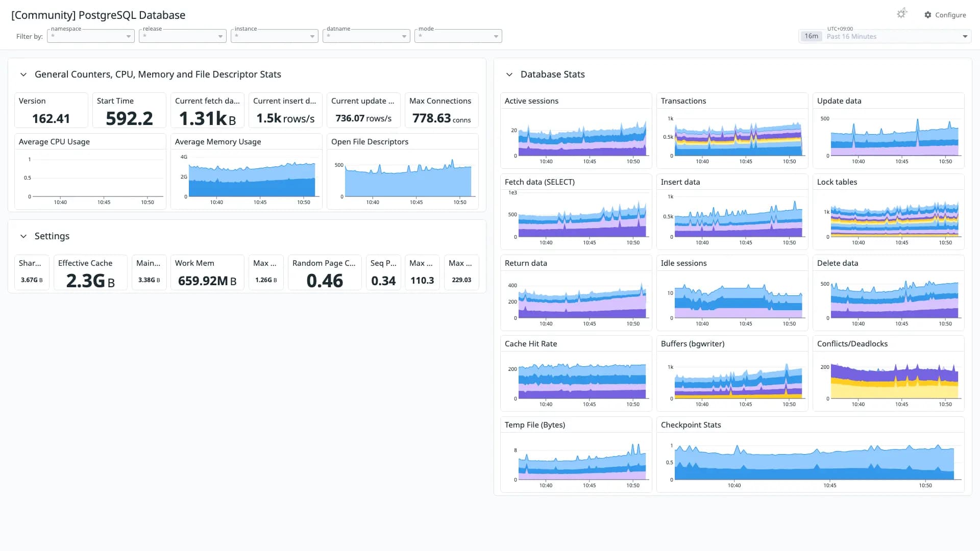980x551 pixels.
Task: Click the settings value 110.3
Action: pyautogui.click(x=422, y=280)
